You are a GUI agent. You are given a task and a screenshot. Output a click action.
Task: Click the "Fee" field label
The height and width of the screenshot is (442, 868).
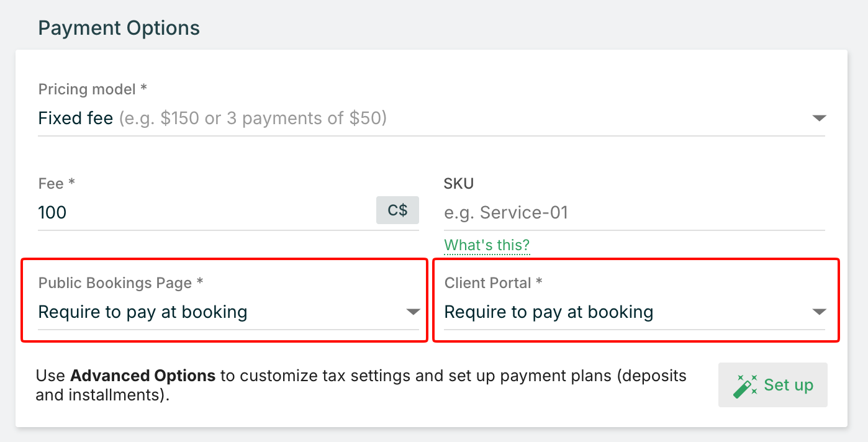point(57,184)
